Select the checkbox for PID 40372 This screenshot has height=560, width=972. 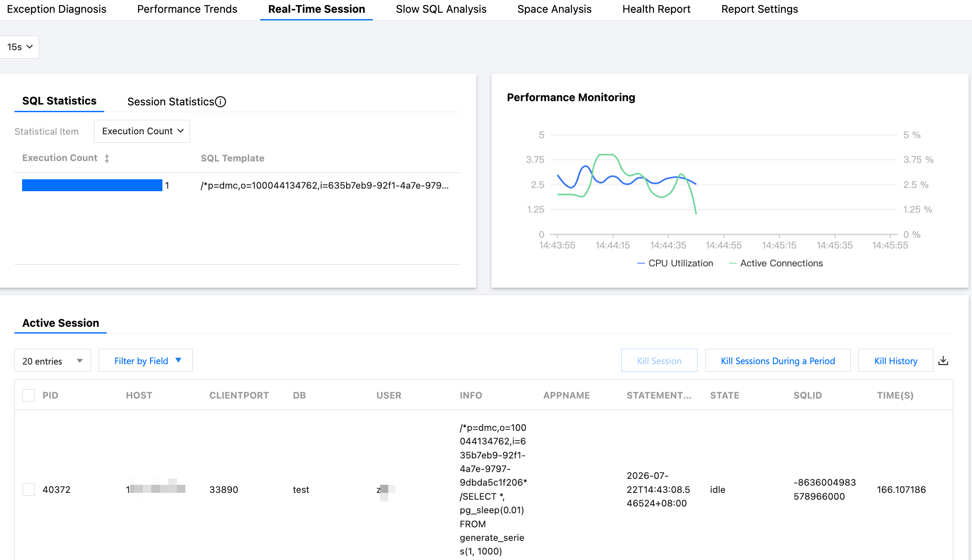click(28, 489)
